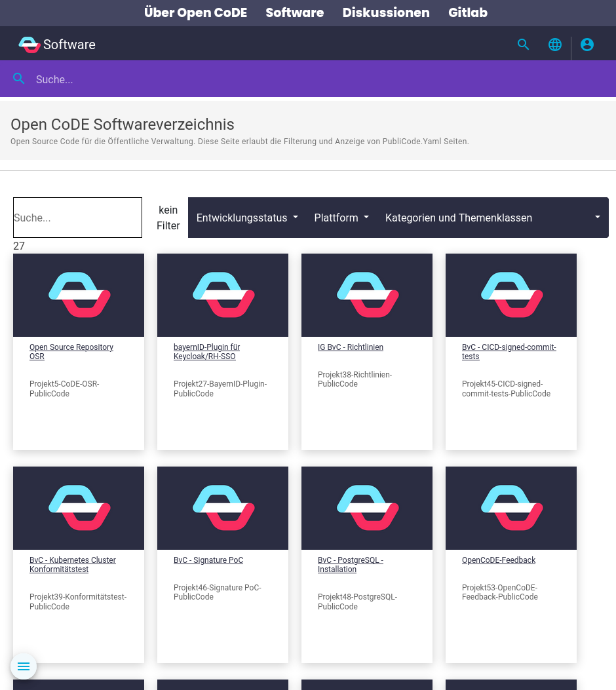Click the Open CoDE logo beside Software
Image resolution: width=616 pixels, height=690 pixels.
(29, 45)
